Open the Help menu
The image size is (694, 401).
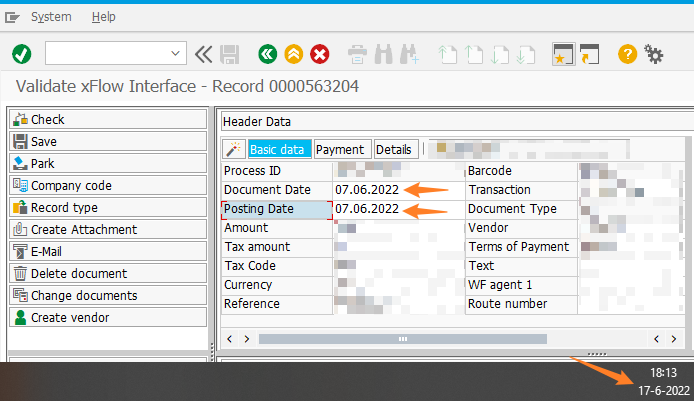coord(103,17)
